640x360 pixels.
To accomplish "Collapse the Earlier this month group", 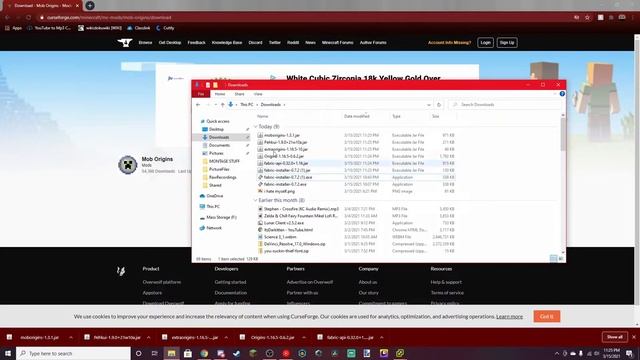I will 256,200.
